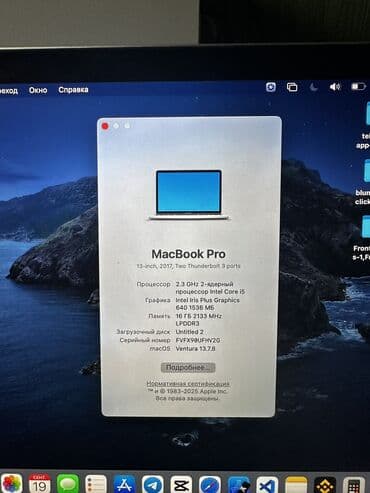Launch Visual Studio Code from Dock
370x493 pixels.
click(x=267, y=484)
